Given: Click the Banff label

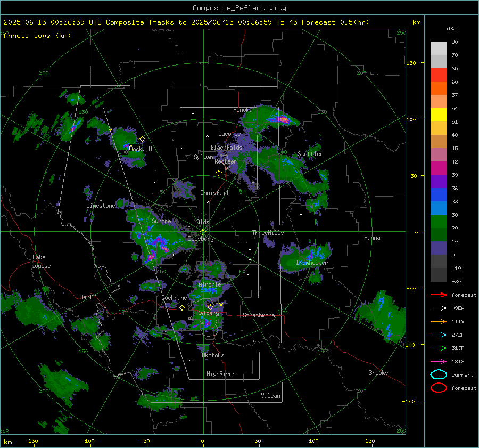Looking at the screenshot, I should pos(88,297).
